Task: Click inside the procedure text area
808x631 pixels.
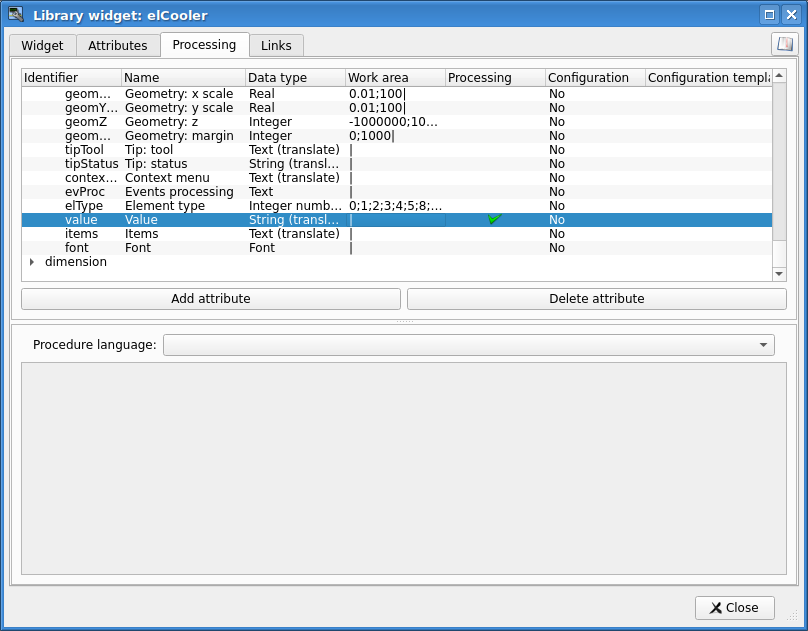Action: pos(403,468)
